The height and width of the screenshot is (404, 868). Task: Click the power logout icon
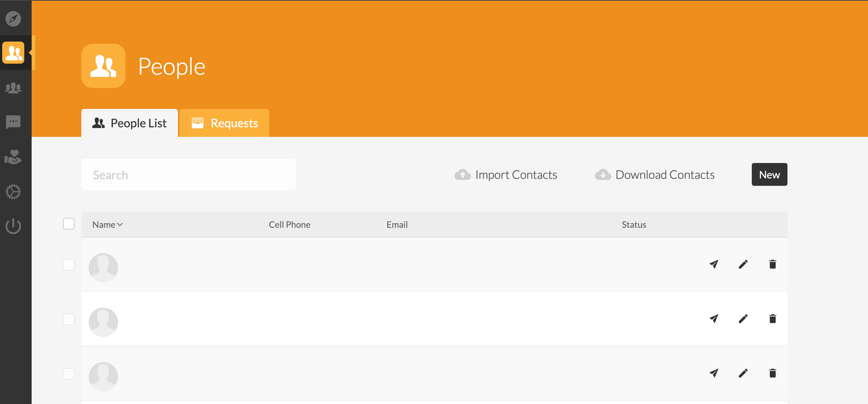[x=13, y=226]
